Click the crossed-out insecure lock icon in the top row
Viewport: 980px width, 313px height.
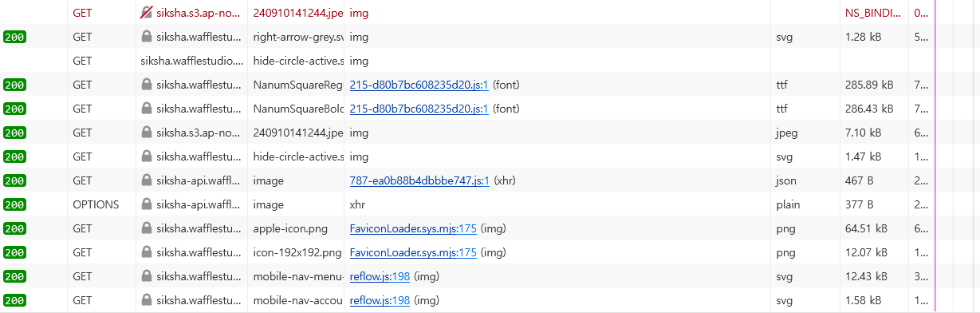[146, 13]
